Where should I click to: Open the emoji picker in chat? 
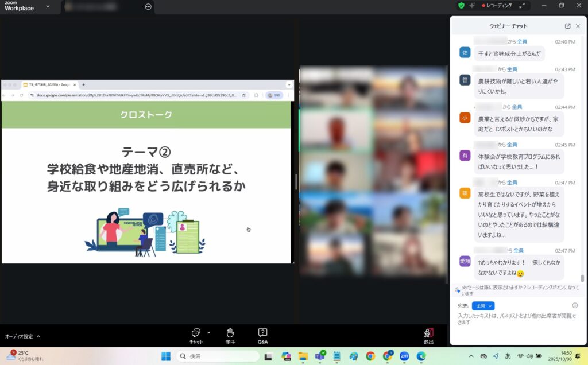point(575,305)
